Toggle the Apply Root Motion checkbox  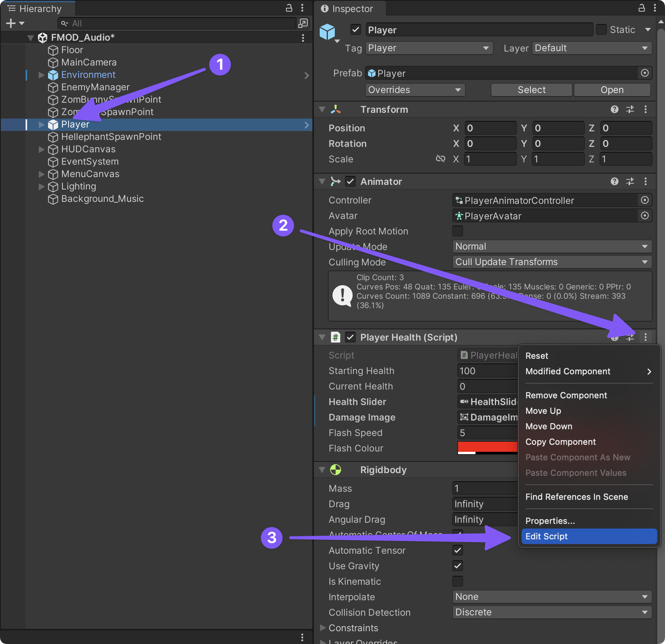458,231
